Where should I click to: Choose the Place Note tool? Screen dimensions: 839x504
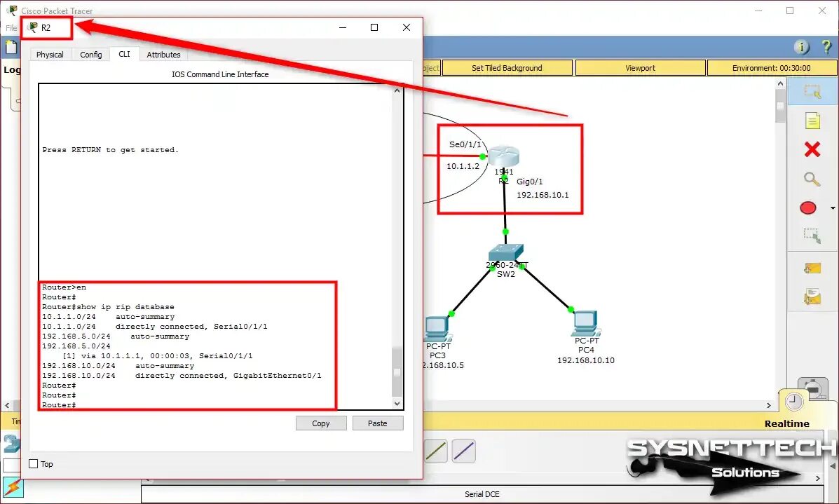click(x=812, y=121)
